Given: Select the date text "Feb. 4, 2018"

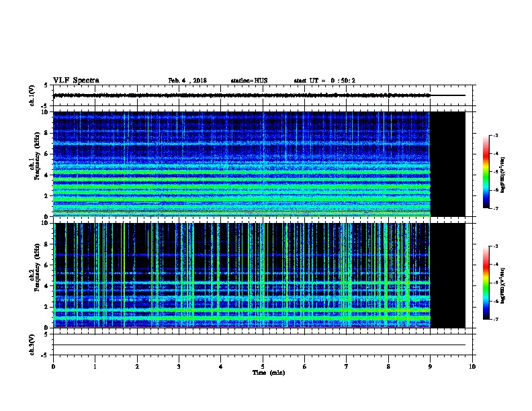Looking at the screenshot, I should tap(187, 81).
